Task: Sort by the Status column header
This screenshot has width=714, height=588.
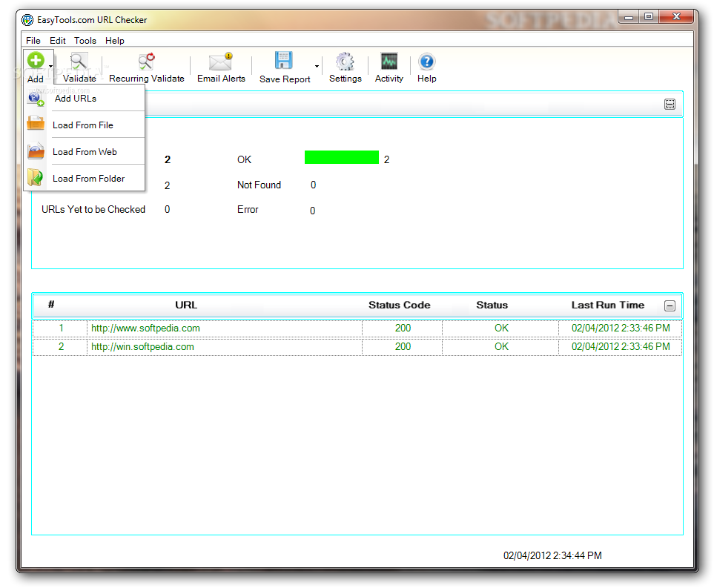Action: [492, 305]
